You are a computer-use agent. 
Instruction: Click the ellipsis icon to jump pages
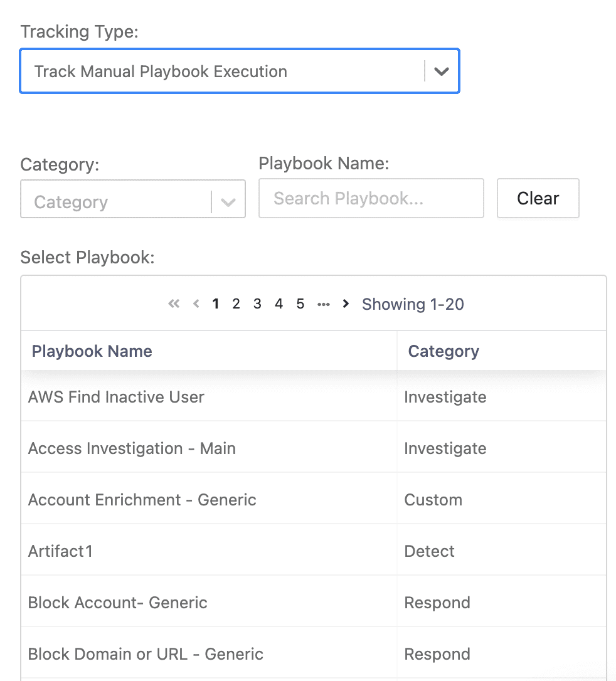324,305
